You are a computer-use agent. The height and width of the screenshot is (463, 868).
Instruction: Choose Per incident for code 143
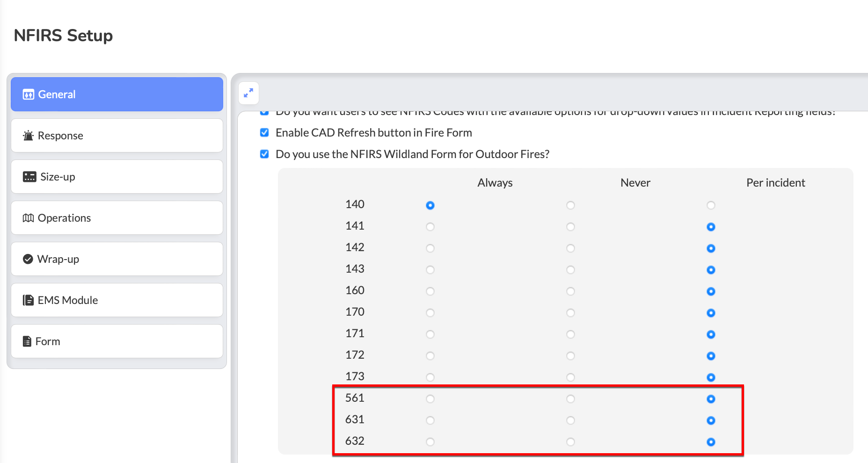tap(711, 270)
